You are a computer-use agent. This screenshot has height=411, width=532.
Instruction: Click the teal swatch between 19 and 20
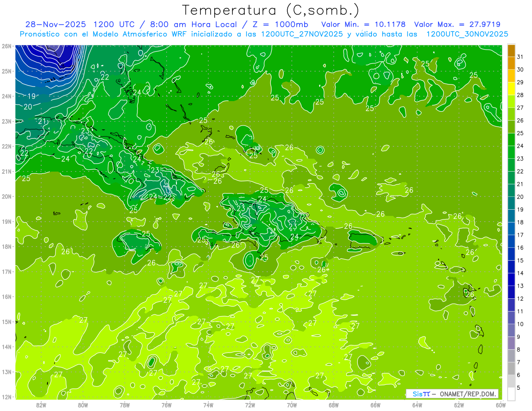click(x=511, y=203)
